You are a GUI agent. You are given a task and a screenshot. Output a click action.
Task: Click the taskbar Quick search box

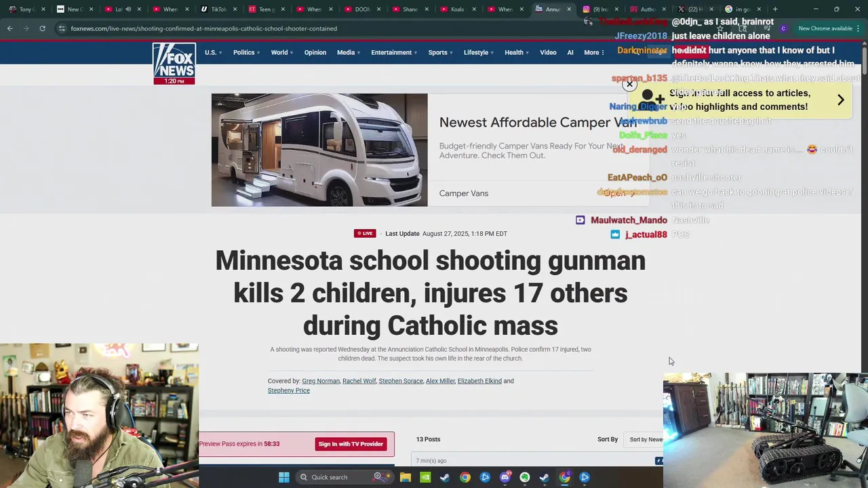coord(343,477)
